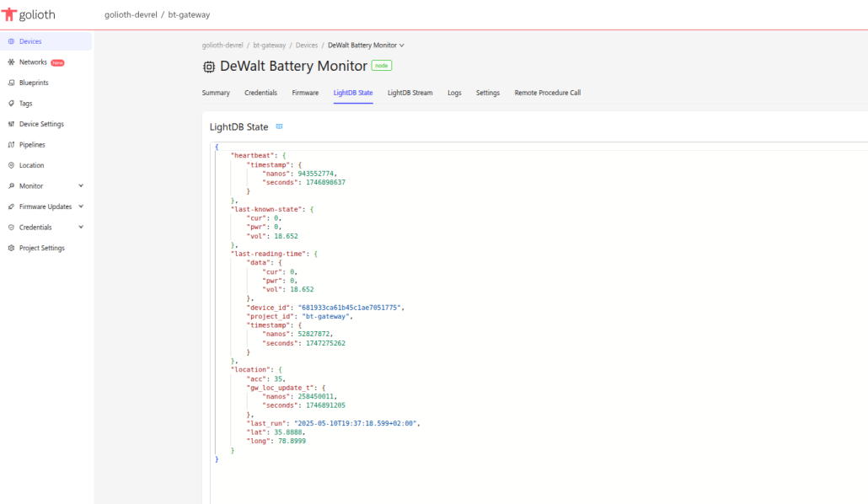
Task: Open the DeWalt Battery Monitor breadcrumb dropdown
Action: click(366, 46)
